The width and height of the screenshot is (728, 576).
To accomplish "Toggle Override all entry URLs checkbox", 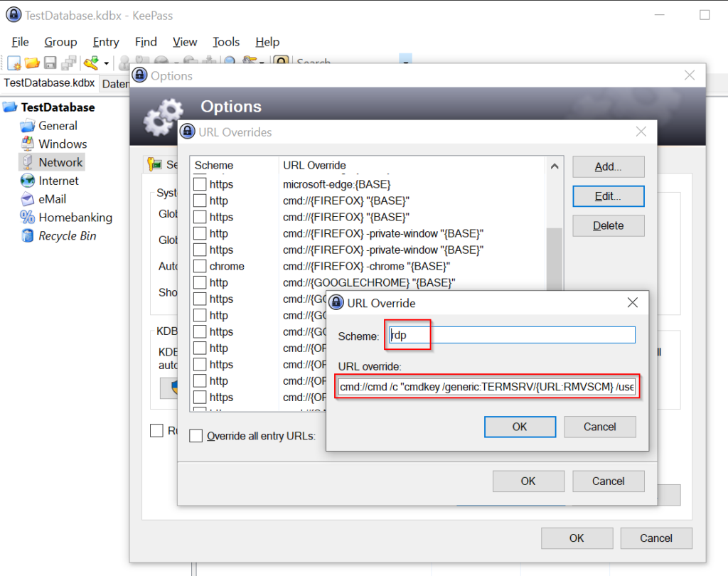I will [196, 436].
